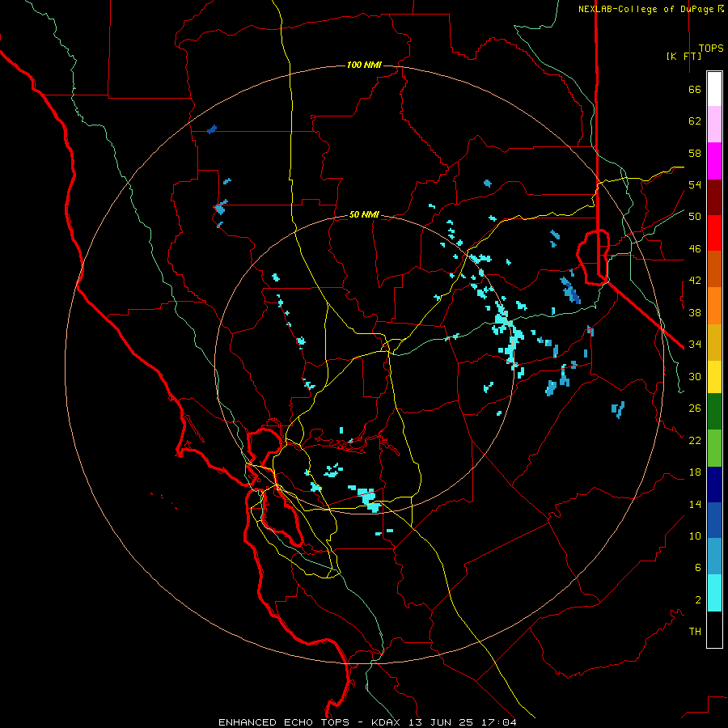Viewport: 728px width, 728px height.
Task: Click the burnt orange legend swatch
Action: coord(714,269)
